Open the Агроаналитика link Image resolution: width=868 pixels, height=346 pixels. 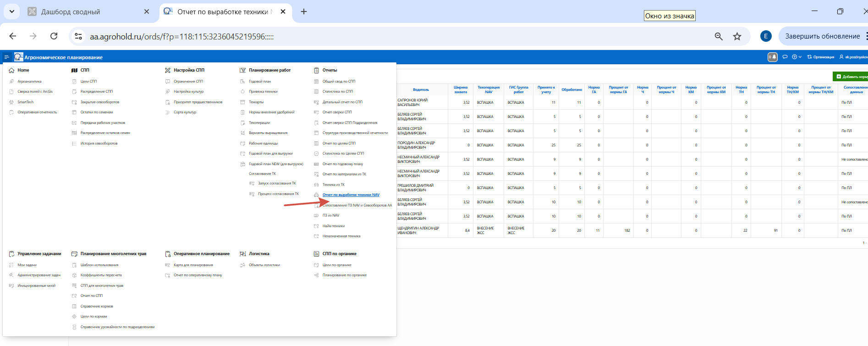click(29, 82)
